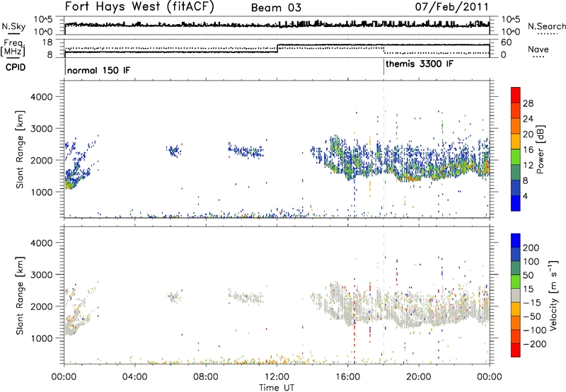Click the '200' tick on velocity colorbar
The width and height of the screenshot is (566, 392).
coord(531,248)
